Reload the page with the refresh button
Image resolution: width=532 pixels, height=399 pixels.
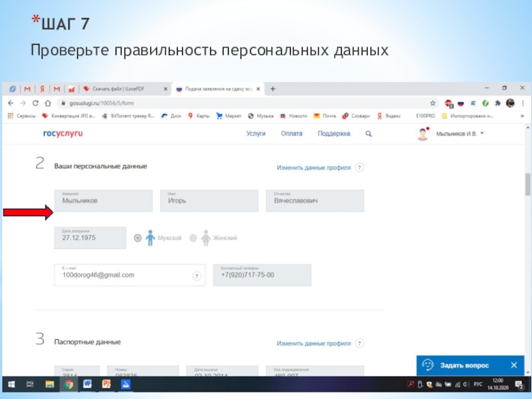click(36, 103)
